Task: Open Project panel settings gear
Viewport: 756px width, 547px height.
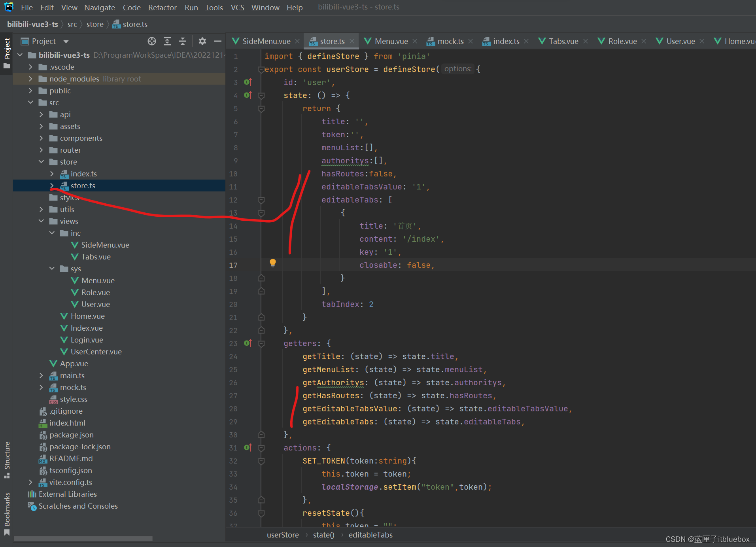Action: click(202, 41)
